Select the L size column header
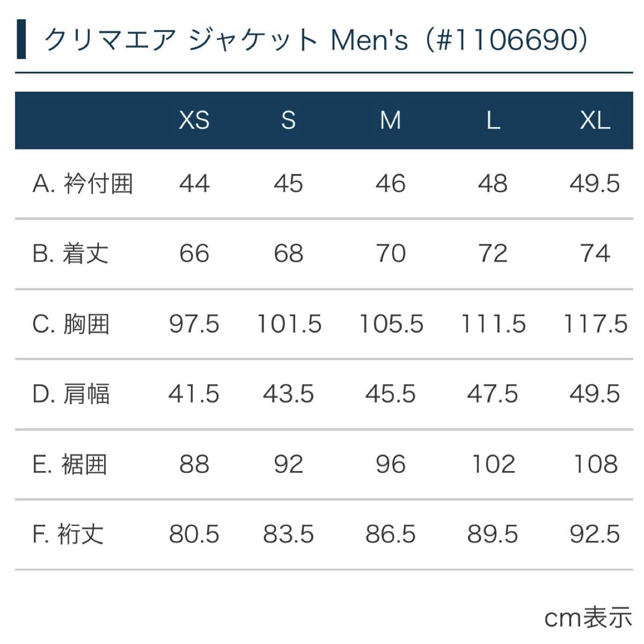Viewport: 644px width, 644px height. [493, 121]
